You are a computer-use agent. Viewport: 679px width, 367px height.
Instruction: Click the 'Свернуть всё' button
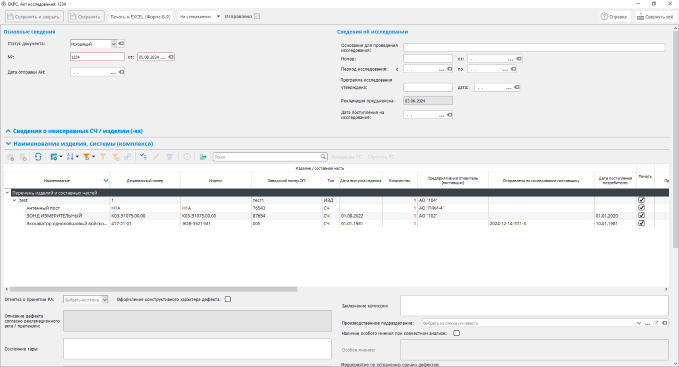[655, 16]
